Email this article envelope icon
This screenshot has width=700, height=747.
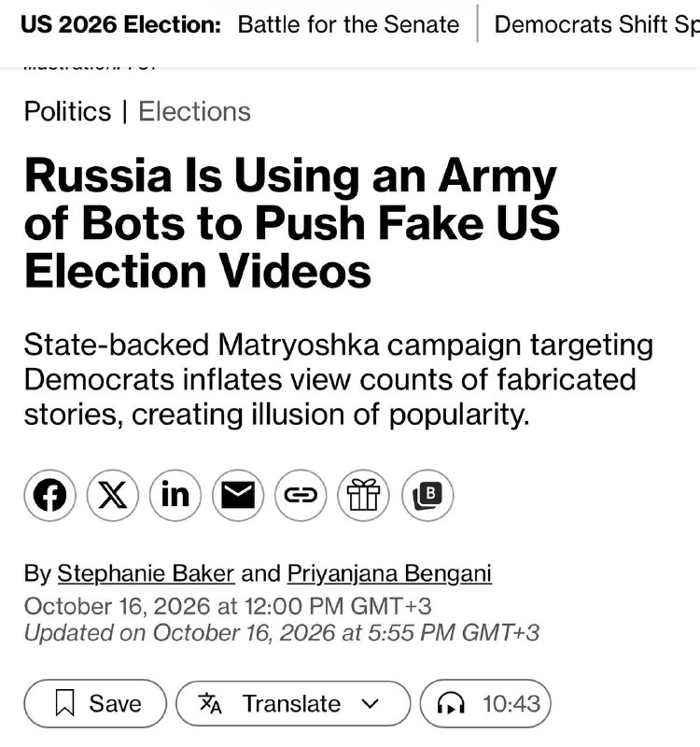click(x=238, y=496)
